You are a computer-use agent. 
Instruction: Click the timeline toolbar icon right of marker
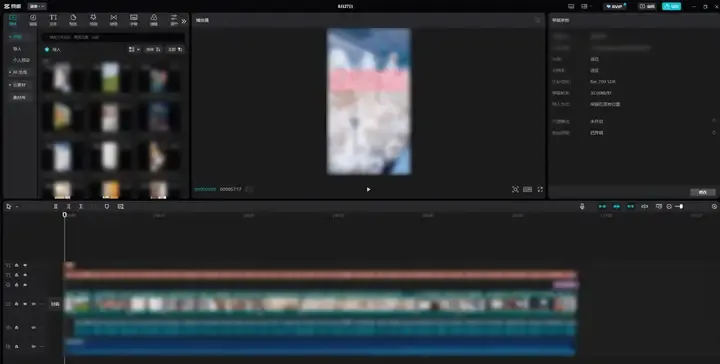[120, 207]
